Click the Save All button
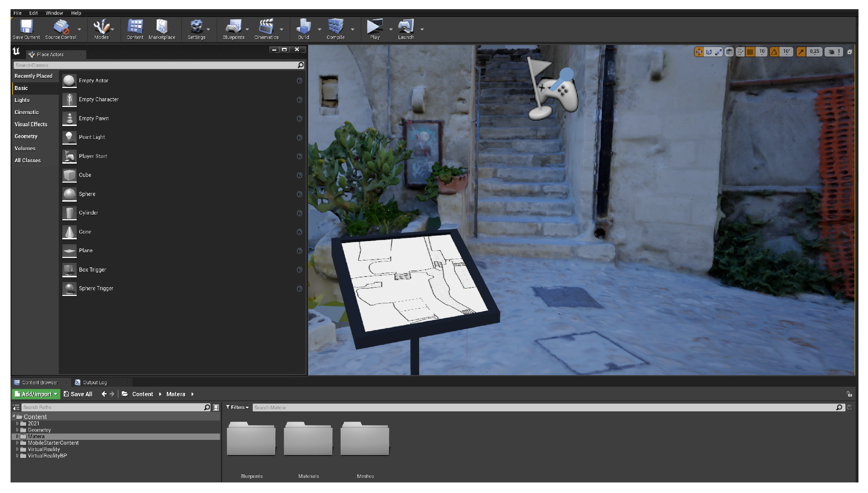The image size is (868, 493). (x=78, y=394)
